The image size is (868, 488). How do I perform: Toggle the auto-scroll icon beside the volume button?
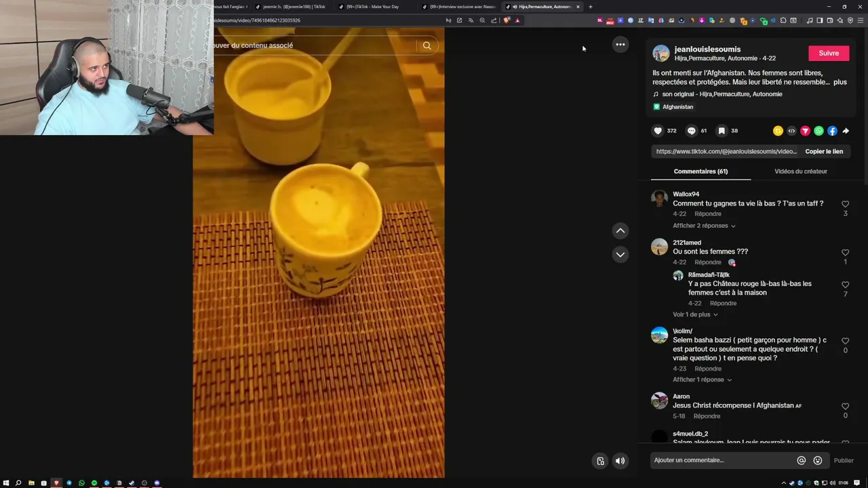pos(600,461)
